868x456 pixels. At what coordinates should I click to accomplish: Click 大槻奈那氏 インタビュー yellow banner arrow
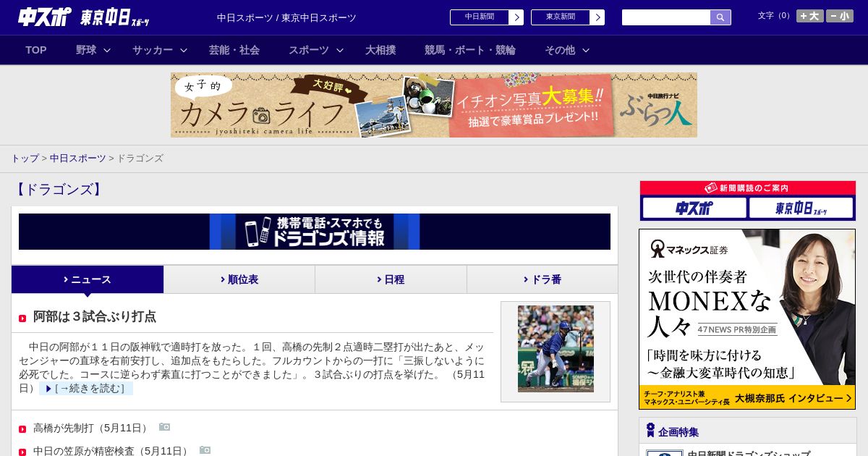coord(849,398)
